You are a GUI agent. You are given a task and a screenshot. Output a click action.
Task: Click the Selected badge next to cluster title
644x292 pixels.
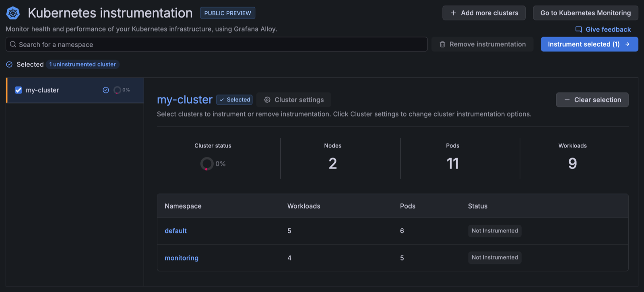234,100
